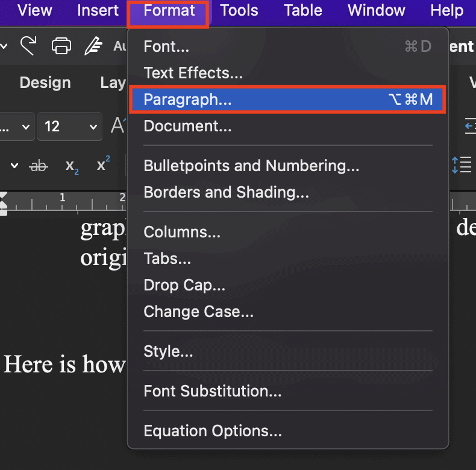Click the first-line indent ruler marker

coord(4,195)
